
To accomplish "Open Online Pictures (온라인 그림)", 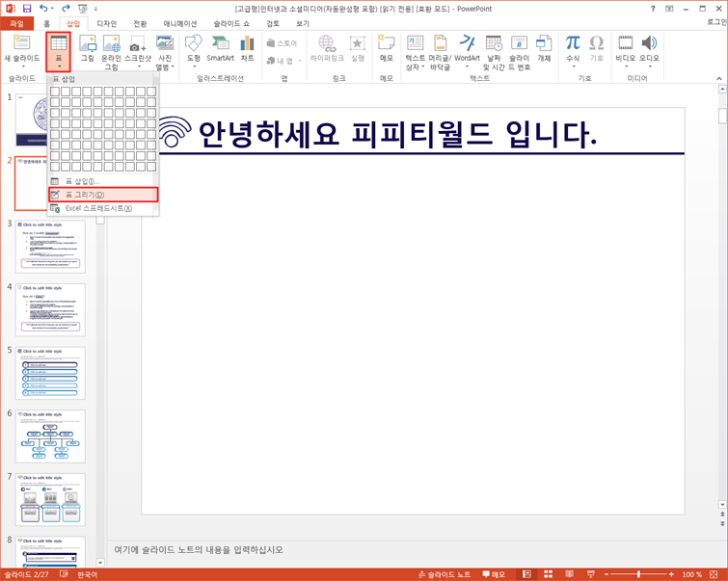I will 112,52.
